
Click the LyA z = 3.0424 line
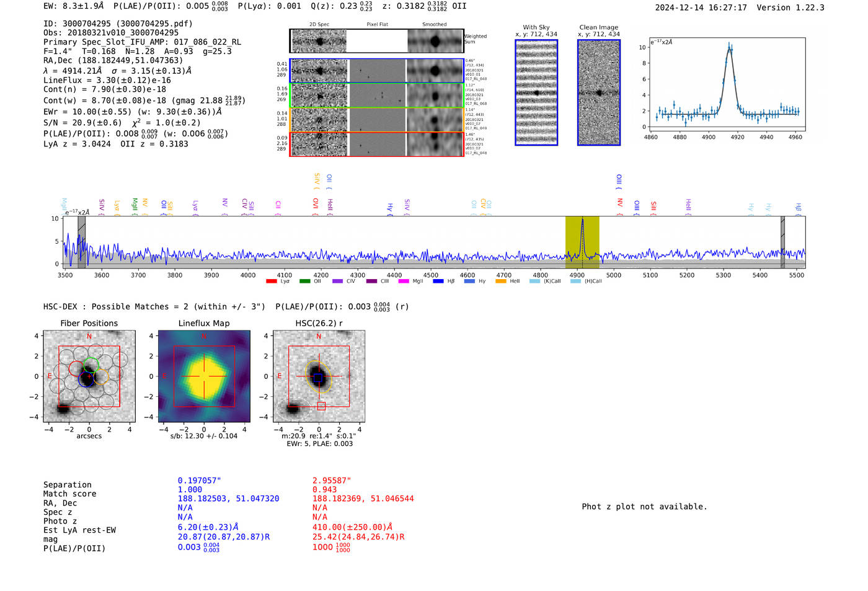coord(116,143)
